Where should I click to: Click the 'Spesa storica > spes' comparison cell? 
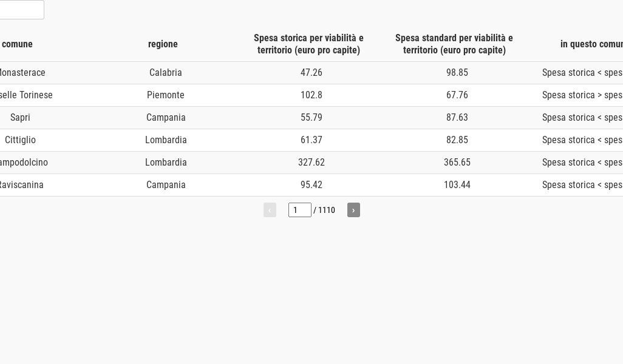582,95
